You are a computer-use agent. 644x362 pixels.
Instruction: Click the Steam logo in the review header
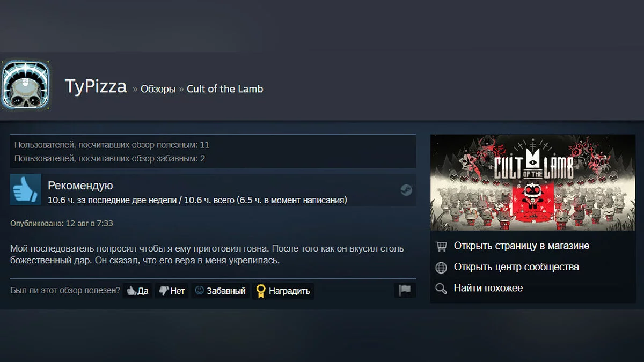[x=406, y=190]
